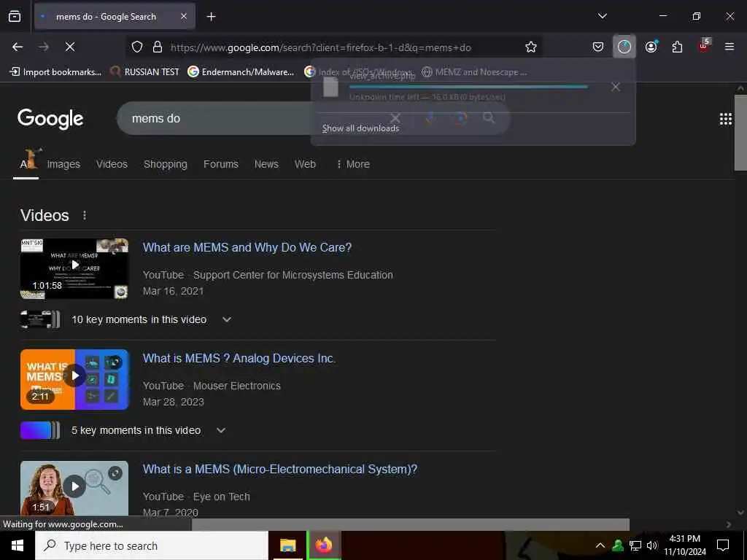Open the Videos section options dots
This screenshot has width=747, height=560.
(x=85, y=215)
